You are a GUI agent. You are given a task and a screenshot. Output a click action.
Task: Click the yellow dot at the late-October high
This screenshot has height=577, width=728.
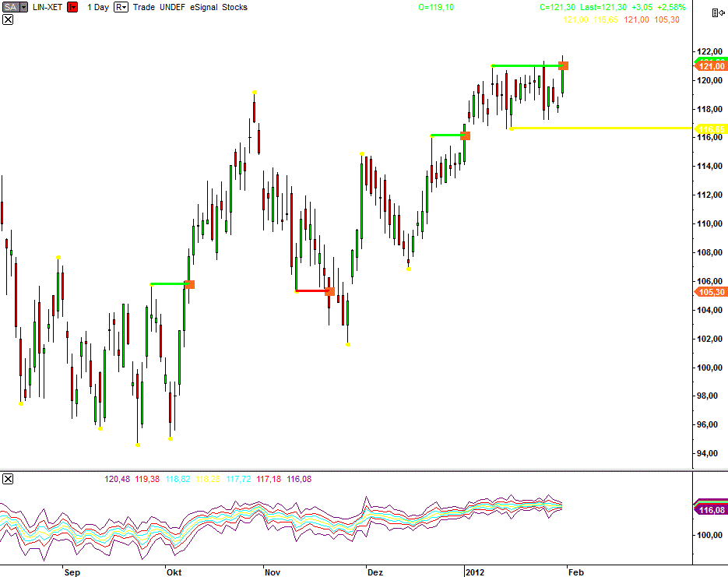254,93
